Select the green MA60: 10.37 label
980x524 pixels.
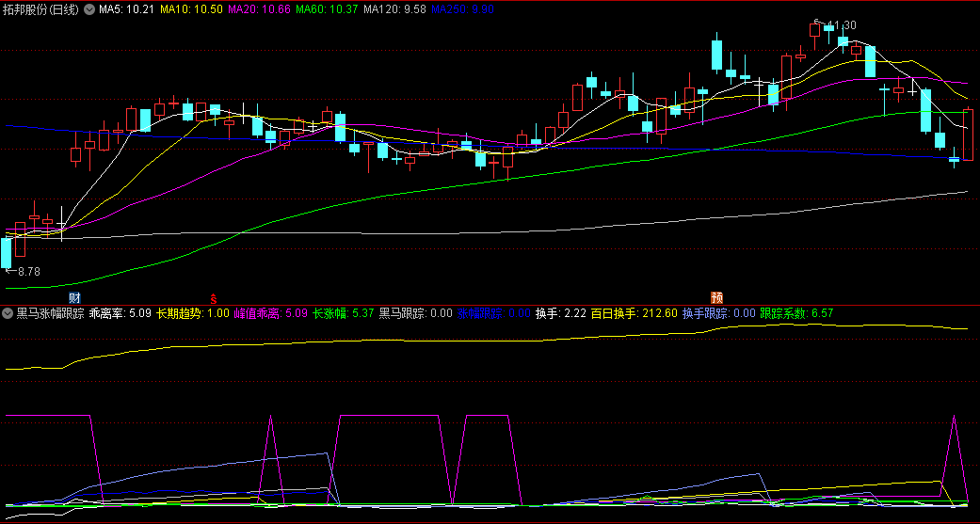(327, 9)
